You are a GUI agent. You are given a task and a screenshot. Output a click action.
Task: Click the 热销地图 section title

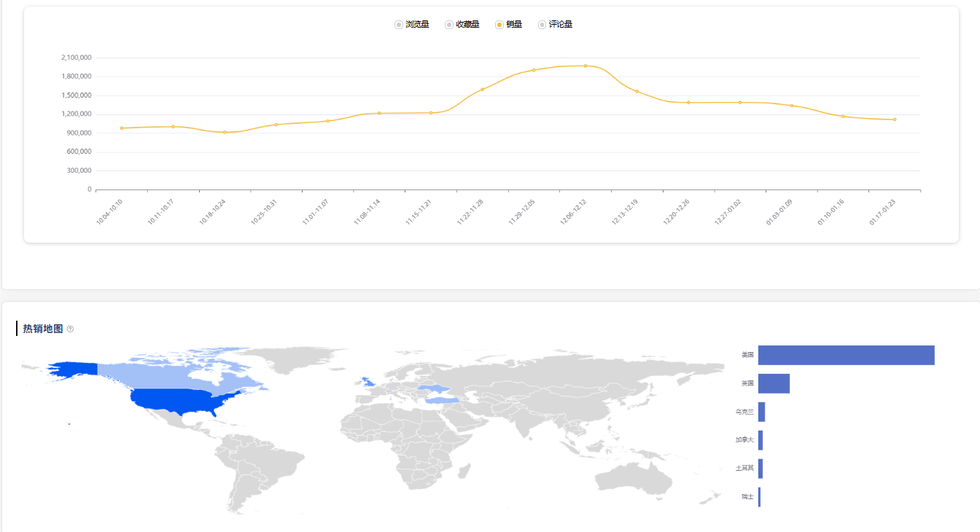point(42,329)
